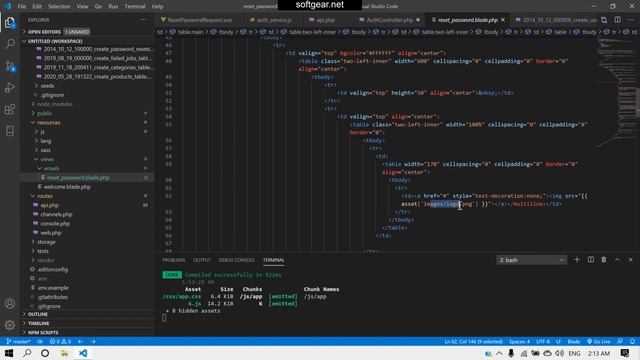640x360 pixels.
Task: Select the terminal bash dropdown
Action: (531, 260)
